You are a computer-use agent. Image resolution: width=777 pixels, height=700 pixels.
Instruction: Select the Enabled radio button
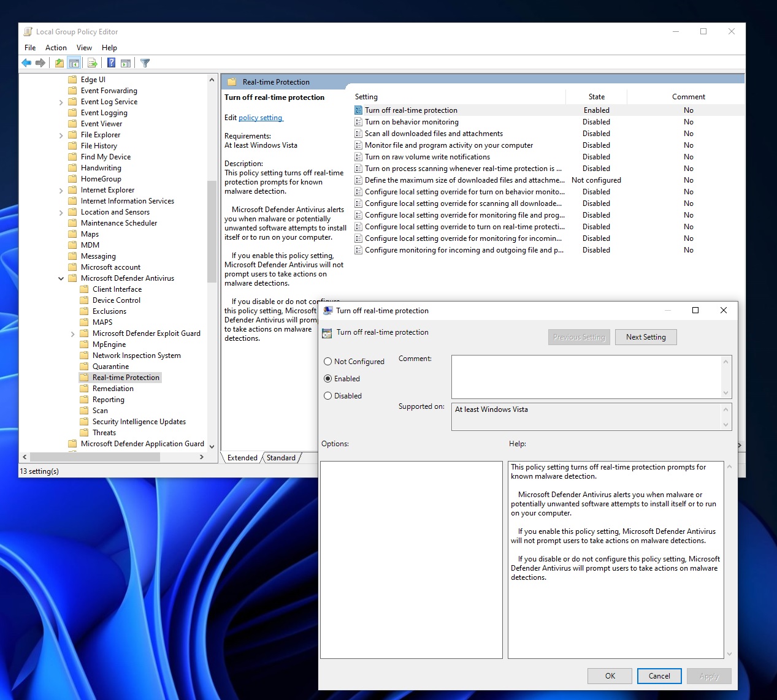(327, 379)
